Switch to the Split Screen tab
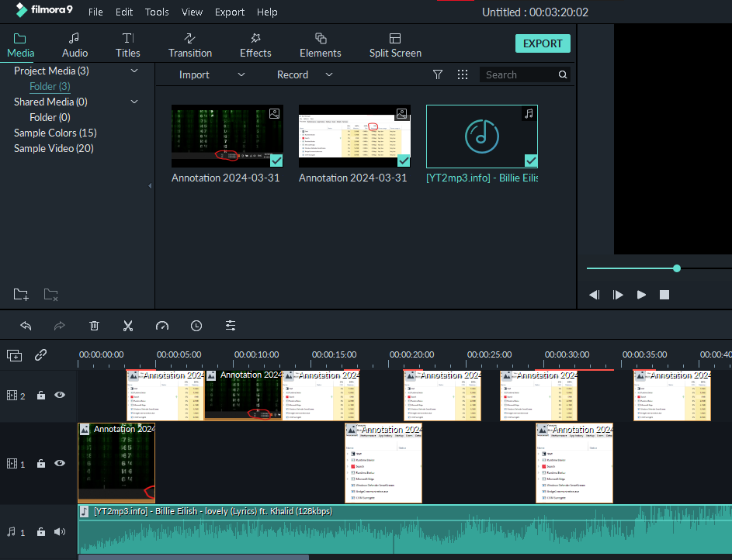The width and height of the screenshot is (732, 560). [395, 45]
